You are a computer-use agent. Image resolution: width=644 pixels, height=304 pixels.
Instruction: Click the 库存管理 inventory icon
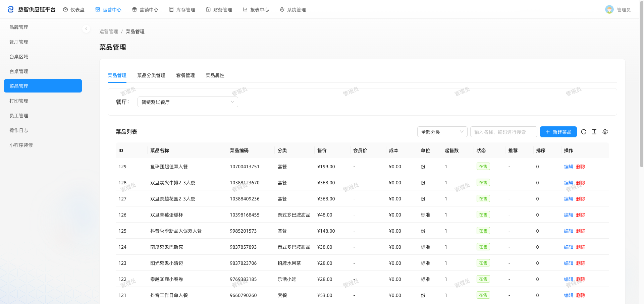coord(171,10)
